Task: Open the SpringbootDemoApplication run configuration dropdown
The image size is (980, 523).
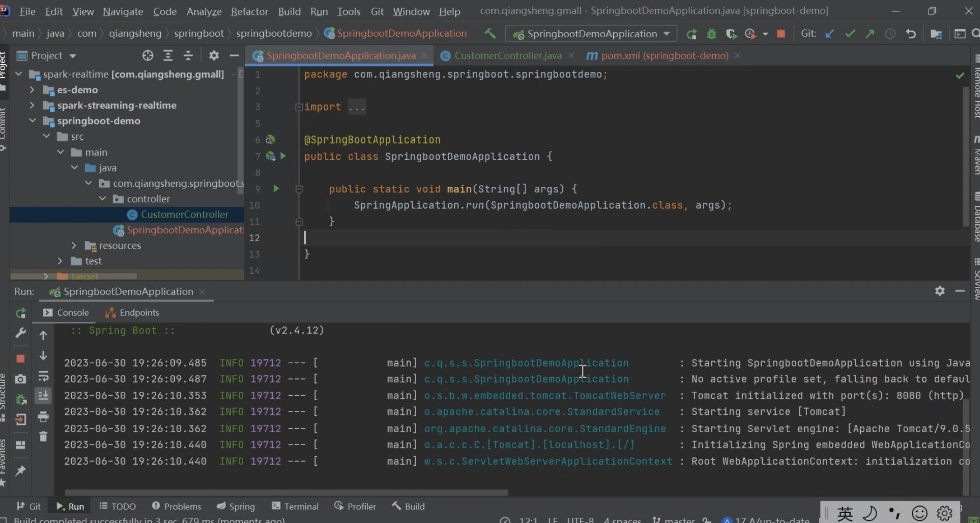Action: (x=591, y=34)
